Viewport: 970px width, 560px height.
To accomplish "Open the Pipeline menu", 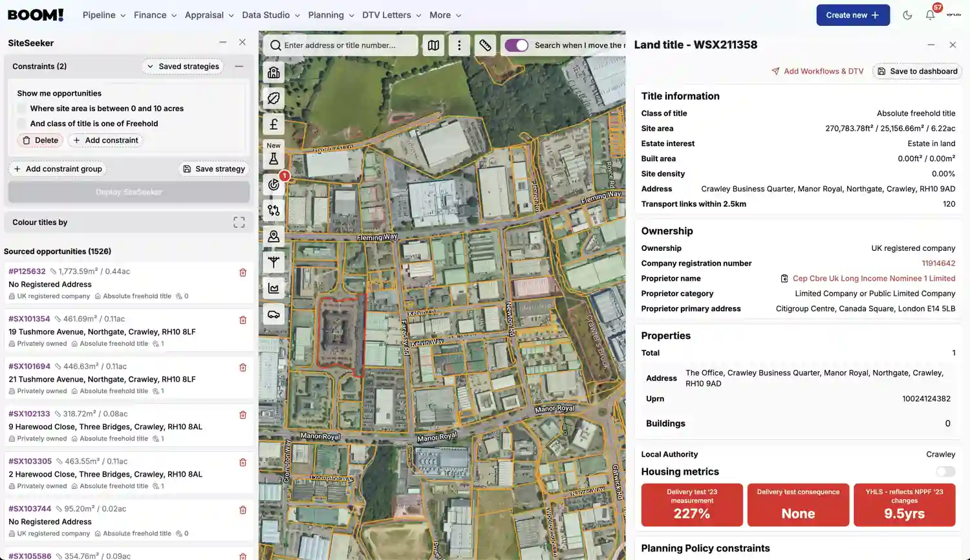I will click(104, 15).
